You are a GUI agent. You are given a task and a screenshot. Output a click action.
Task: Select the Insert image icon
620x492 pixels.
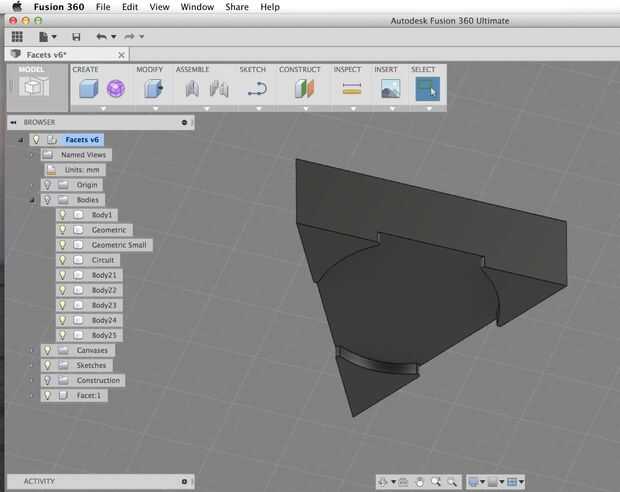pos(390,88)
